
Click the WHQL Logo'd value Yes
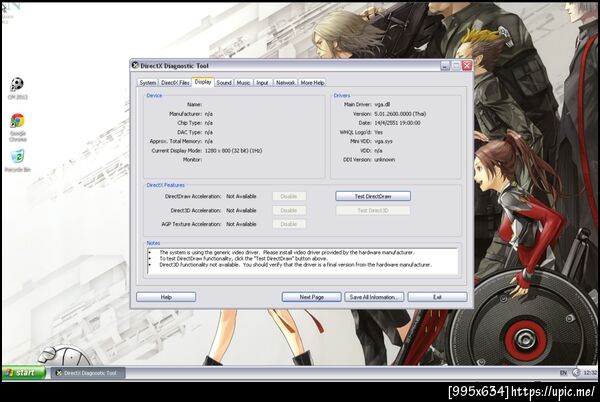378,132
